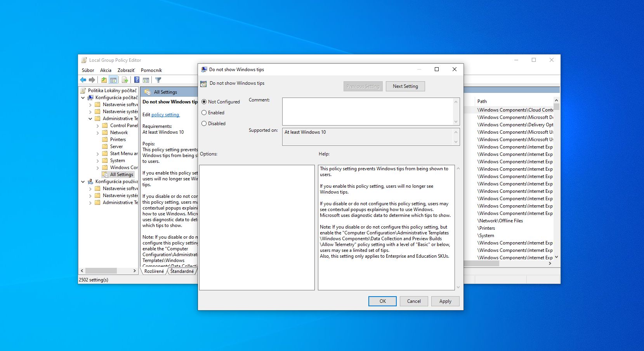Collapse the Konfigurácia používateľa tree node
The image size is (644, 351).
click(83, 182)
